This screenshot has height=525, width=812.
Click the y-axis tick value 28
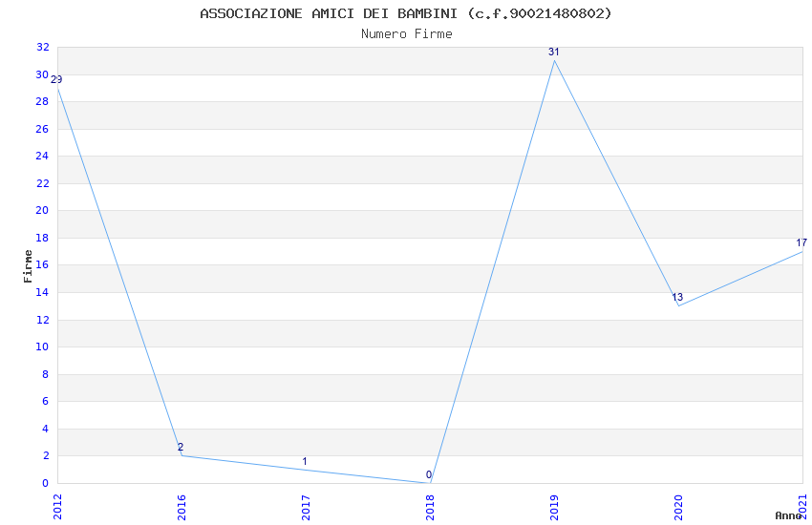pyautogui.click(x=42, y=101)
